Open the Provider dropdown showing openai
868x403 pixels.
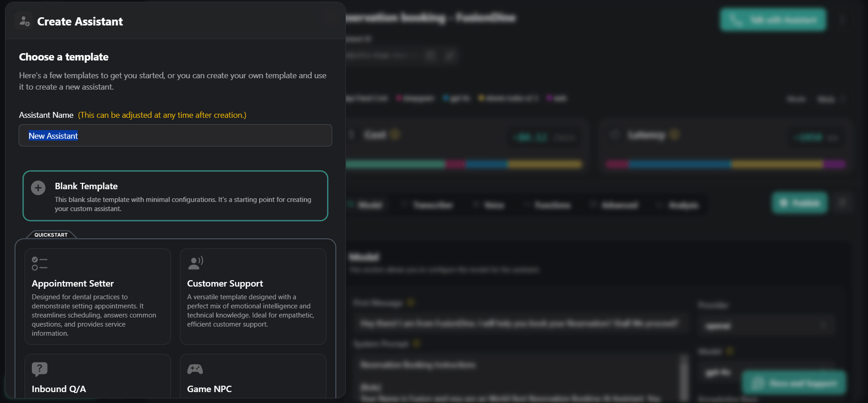tap(768, 326)
